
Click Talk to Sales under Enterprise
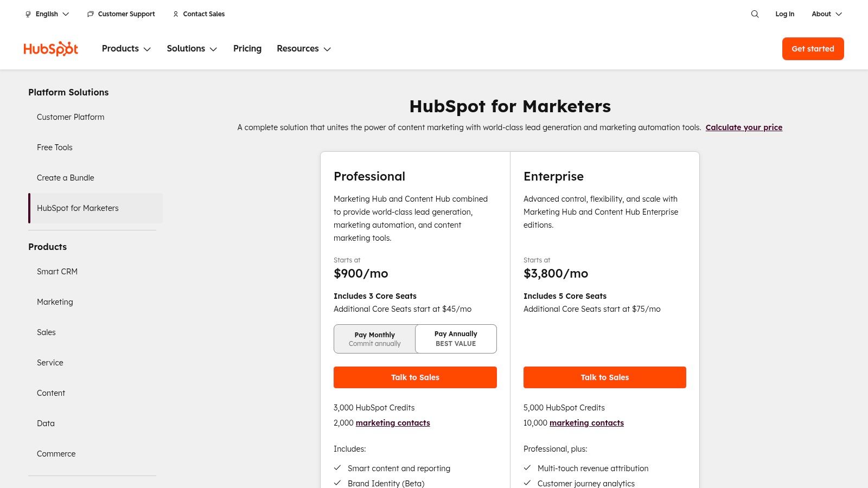604,377
